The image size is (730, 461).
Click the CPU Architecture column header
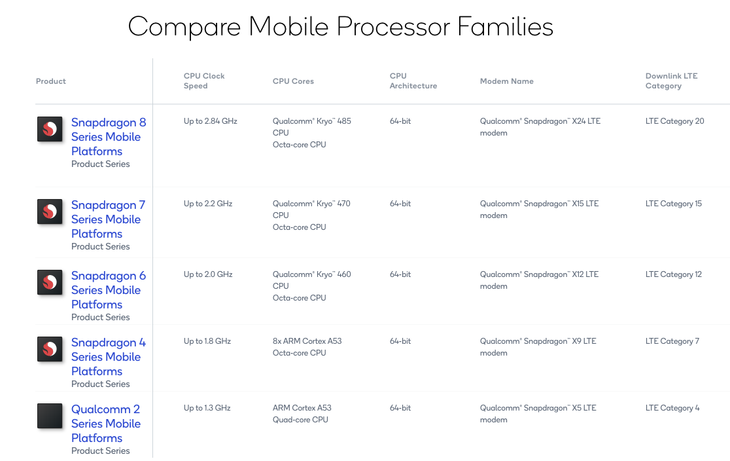pos(413,81)
